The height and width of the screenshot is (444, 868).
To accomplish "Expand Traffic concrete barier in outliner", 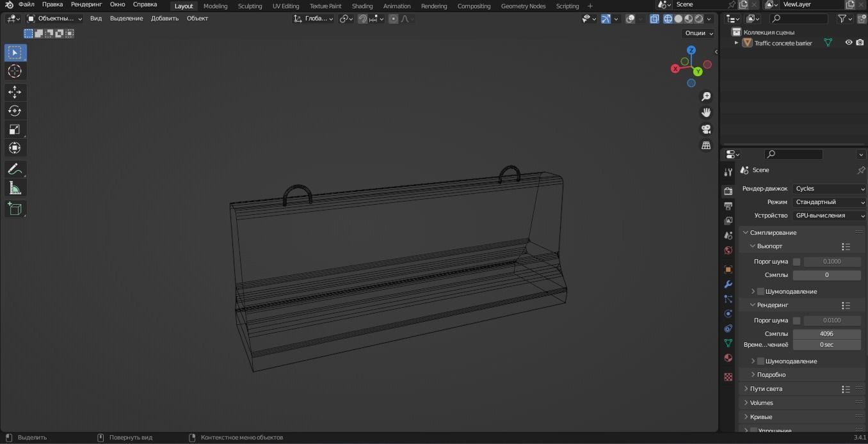I will pos(736,43).
